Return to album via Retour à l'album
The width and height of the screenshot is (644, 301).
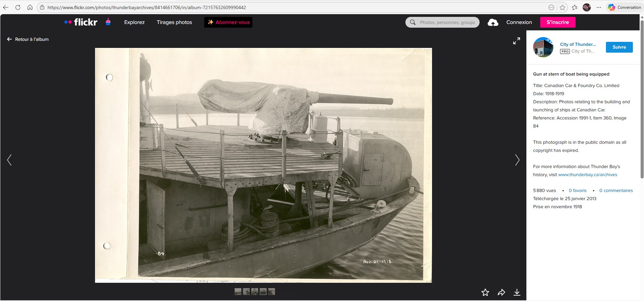28,39
